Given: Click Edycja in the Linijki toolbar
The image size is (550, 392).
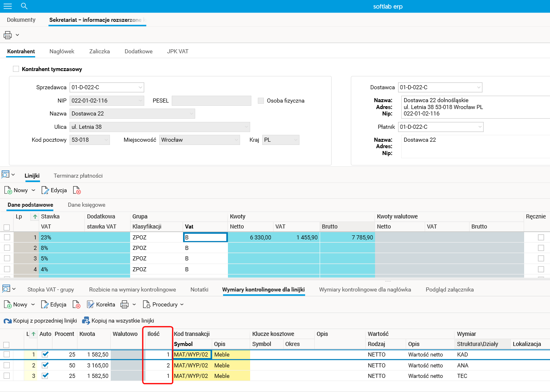Looking at the screenshot, I should (x=55, y=191).
